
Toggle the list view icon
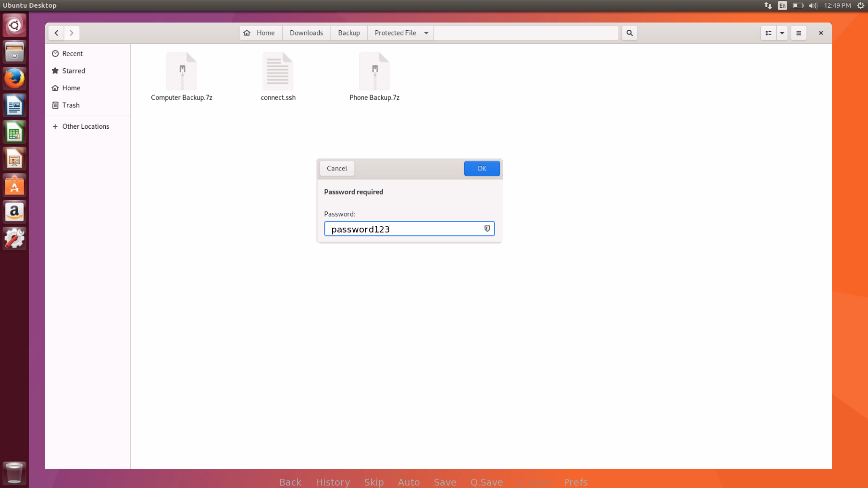(768, 33)
